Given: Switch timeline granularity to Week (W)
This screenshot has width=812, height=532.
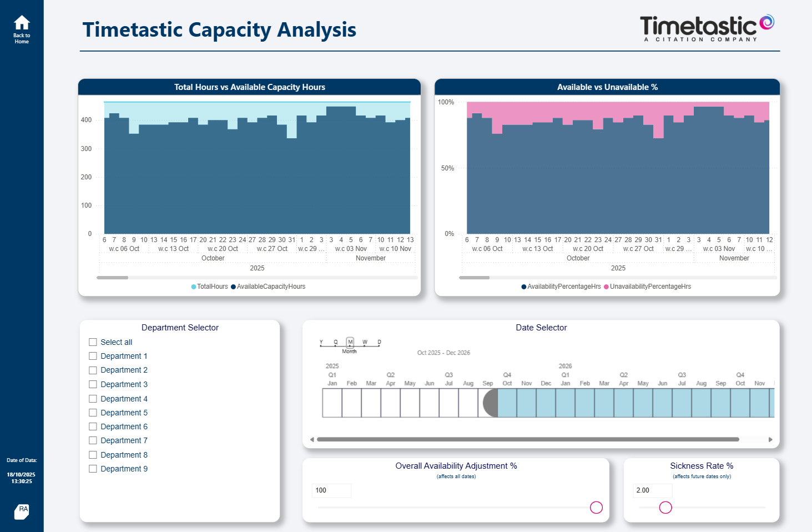Looking at the screenshot, I should pos(365,342).
